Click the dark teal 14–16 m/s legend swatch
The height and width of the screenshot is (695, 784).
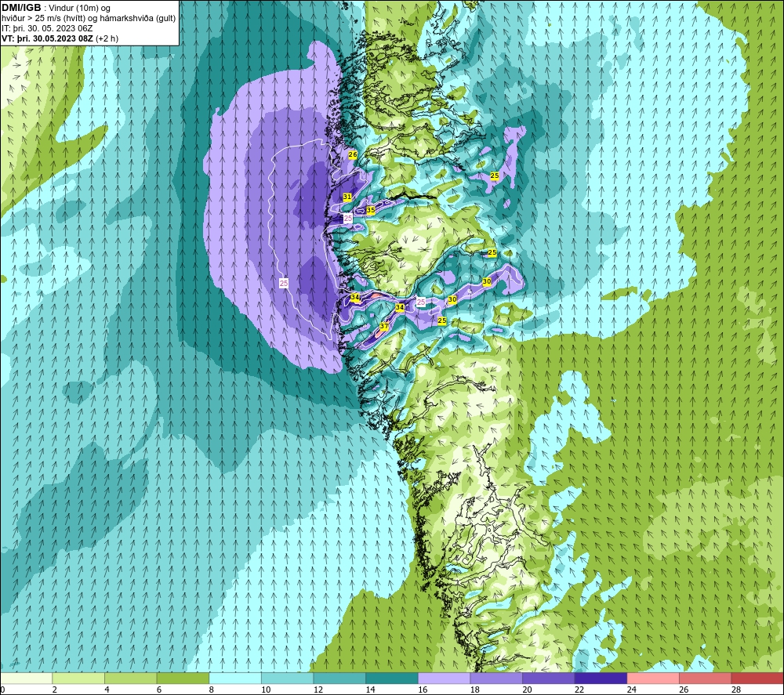[x=392, y=678]
